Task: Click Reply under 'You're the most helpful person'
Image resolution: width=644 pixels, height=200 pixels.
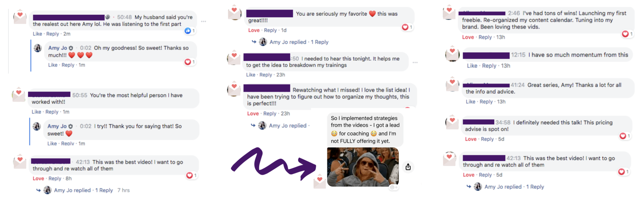Action: 52,112
